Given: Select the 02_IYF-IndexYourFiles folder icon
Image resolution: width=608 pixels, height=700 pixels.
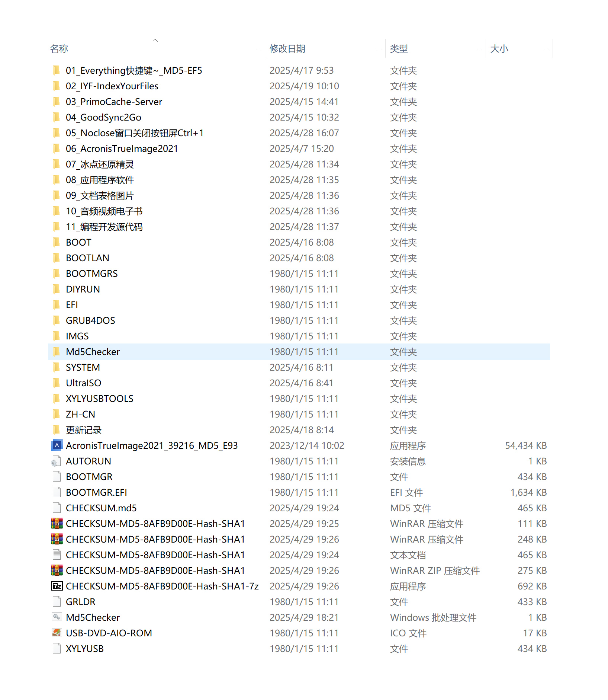Looking at the screenshot, I should [56, 86].
